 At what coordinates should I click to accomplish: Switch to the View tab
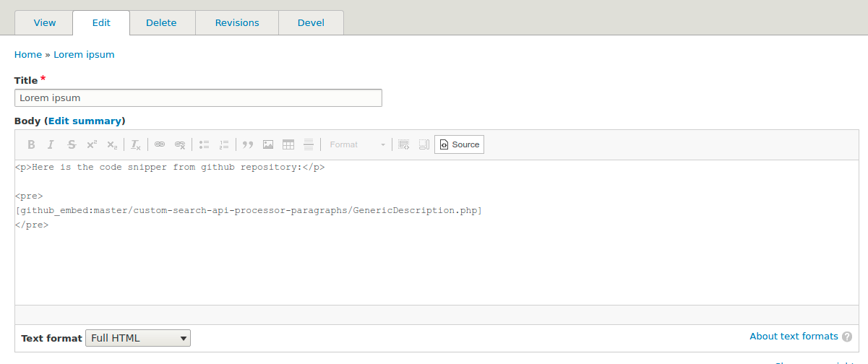click(x=45, y=22)
